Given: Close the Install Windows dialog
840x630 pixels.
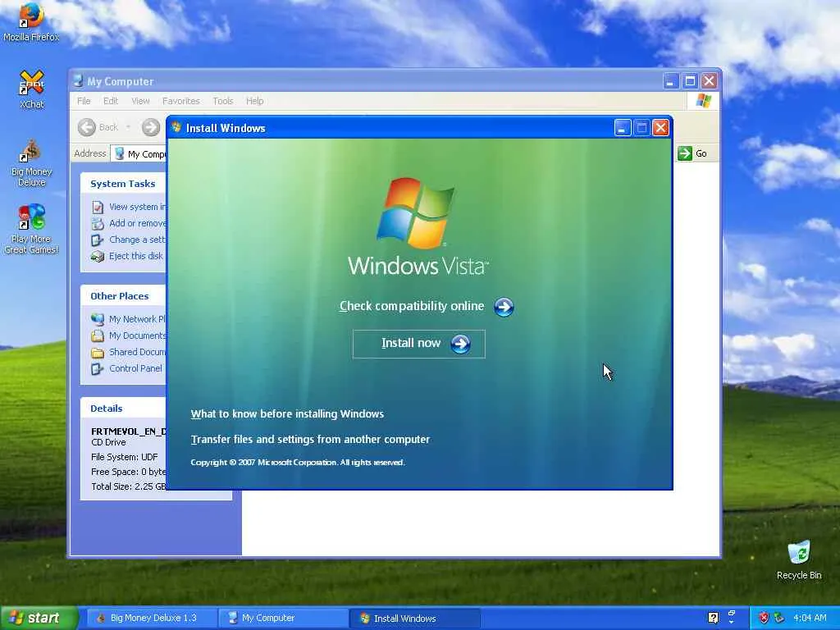Looking at the screenshot, I should tap(661, 127).
